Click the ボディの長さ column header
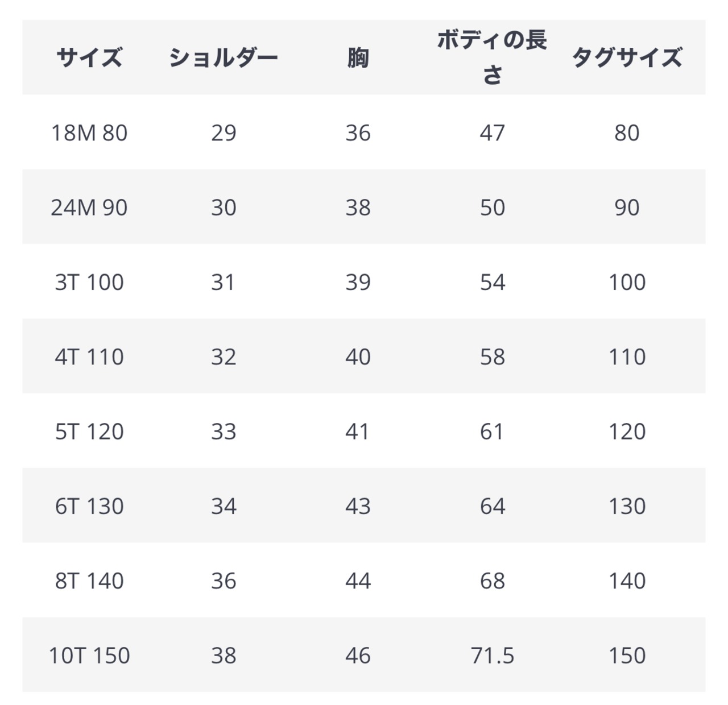 pyautogui.click(x=492, y=57)
